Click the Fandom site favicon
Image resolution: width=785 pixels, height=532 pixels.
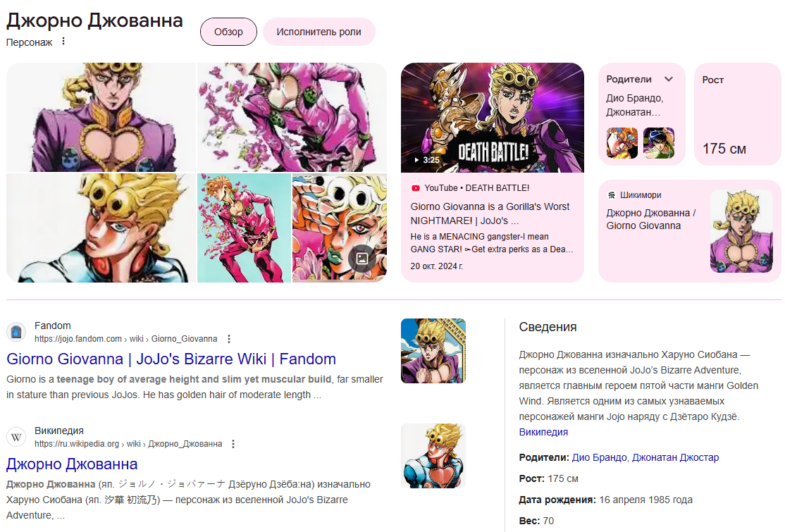[x=16, y=332]
